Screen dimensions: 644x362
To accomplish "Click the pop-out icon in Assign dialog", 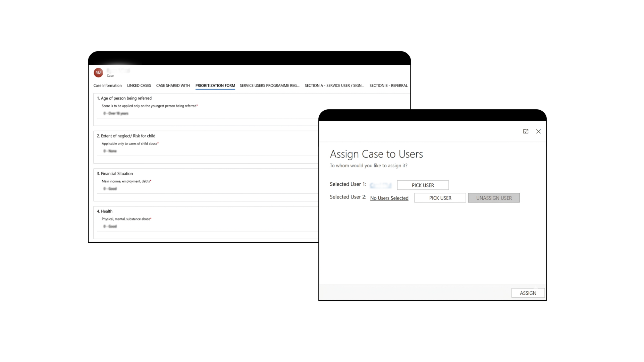I will pyautogui.click(x=526, y=131).
